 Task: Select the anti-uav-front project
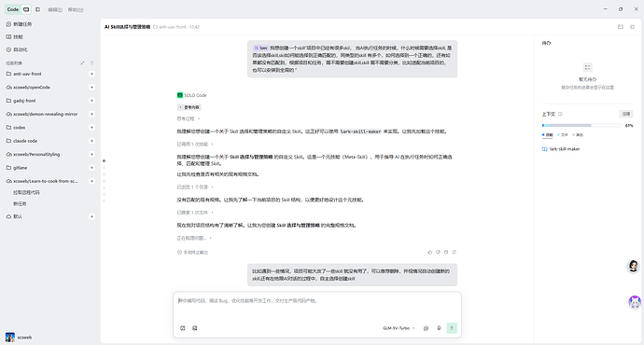(24, 74)
